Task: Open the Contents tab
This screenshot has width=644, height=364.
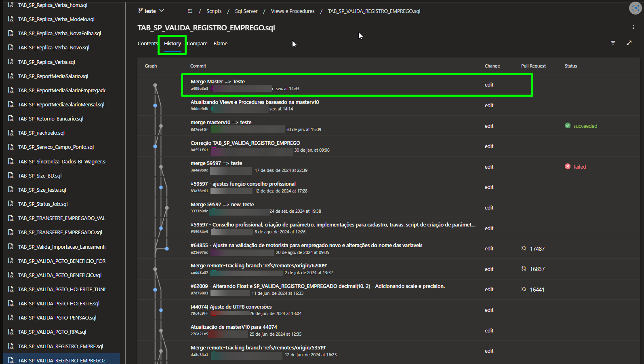Action: 147,43
